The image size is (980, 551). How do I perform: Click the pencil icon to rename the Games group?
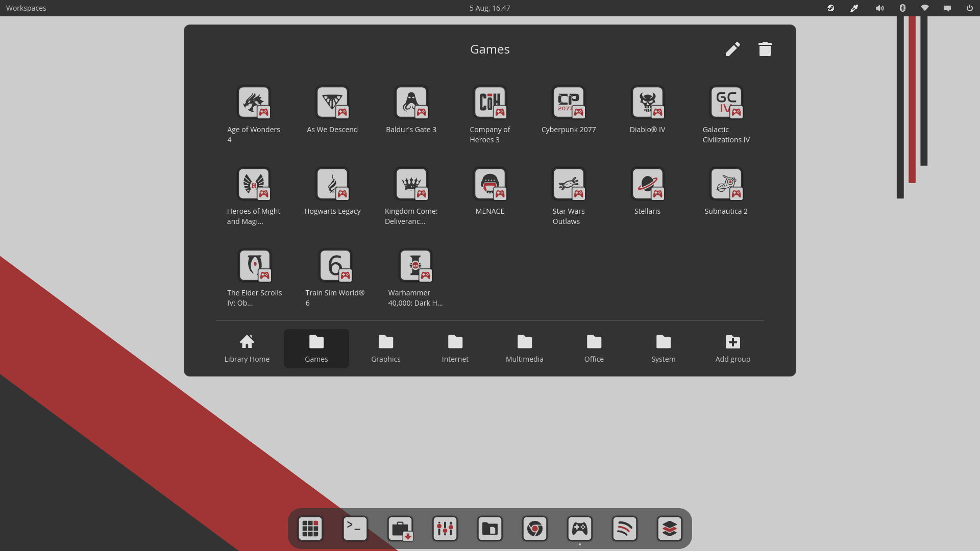point(733,49)
